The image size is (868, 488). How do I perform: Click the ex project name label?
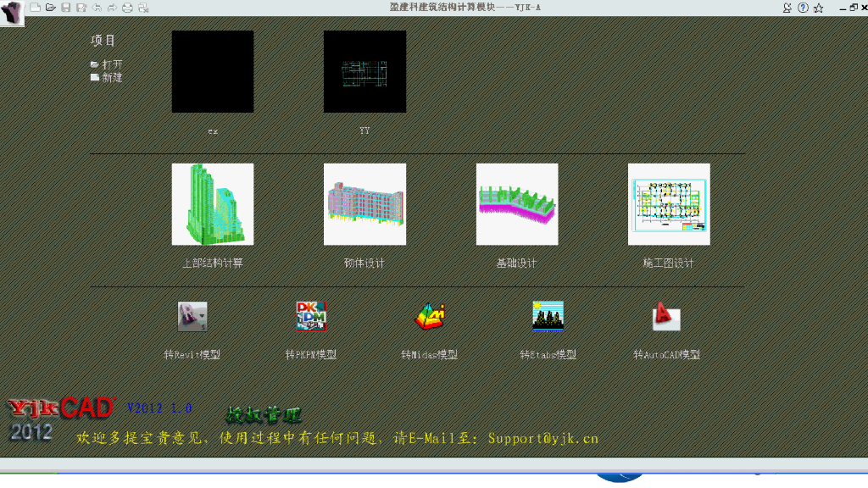point(213,131)
